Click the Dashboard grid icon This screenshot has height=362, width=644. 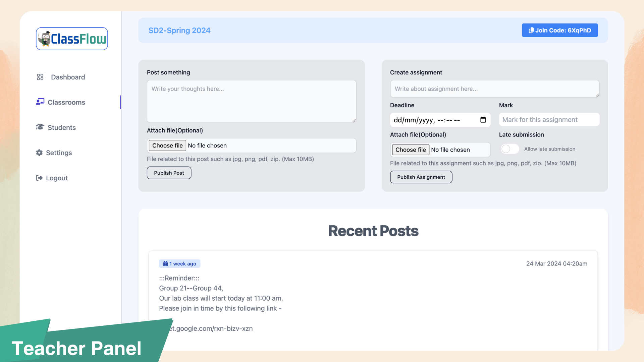point(40,77)
